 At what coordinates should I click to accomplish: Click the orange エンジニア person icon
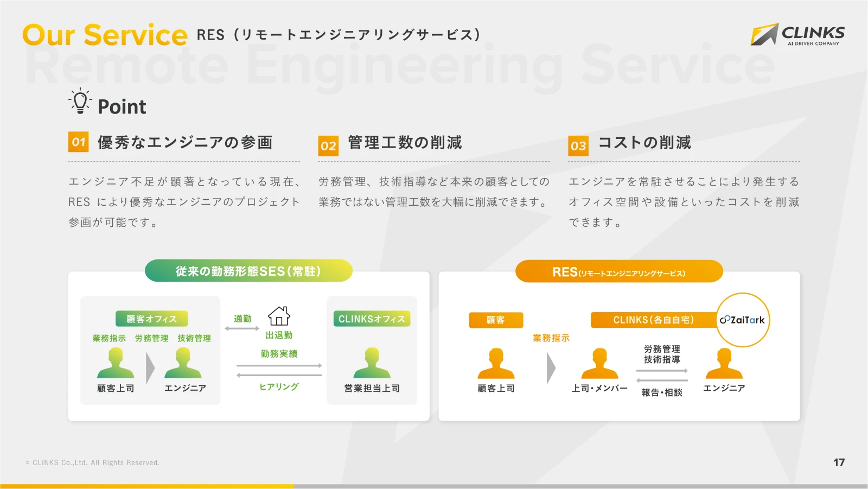[724, 363]
